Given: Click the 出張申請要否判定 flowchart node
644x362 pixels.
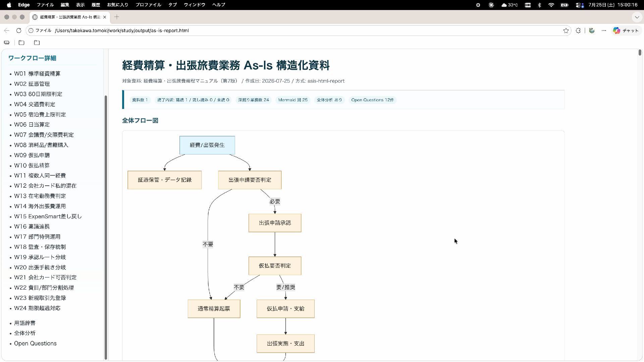Looking at the screenshot, I should click(x=250, y=180).
